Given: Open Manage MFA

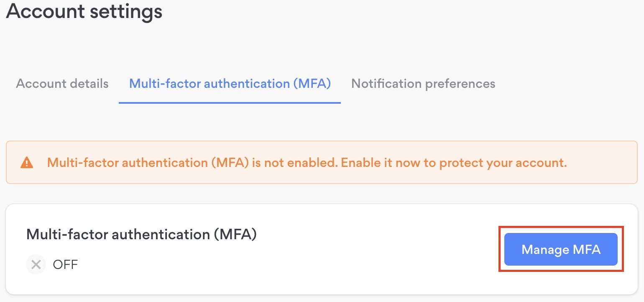Looking at the screenshot, I should (x=561, y=249).
